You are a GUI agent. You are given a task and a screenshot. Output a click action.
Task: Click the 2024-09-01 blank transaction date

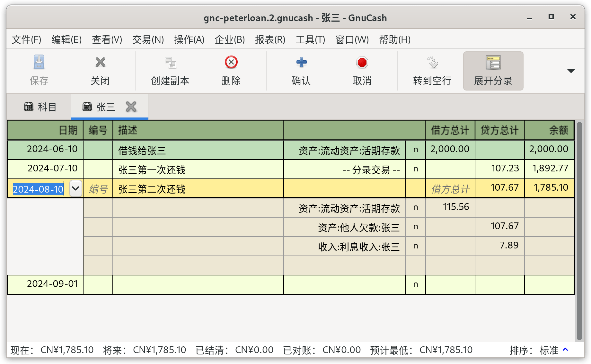coord(45,284)
